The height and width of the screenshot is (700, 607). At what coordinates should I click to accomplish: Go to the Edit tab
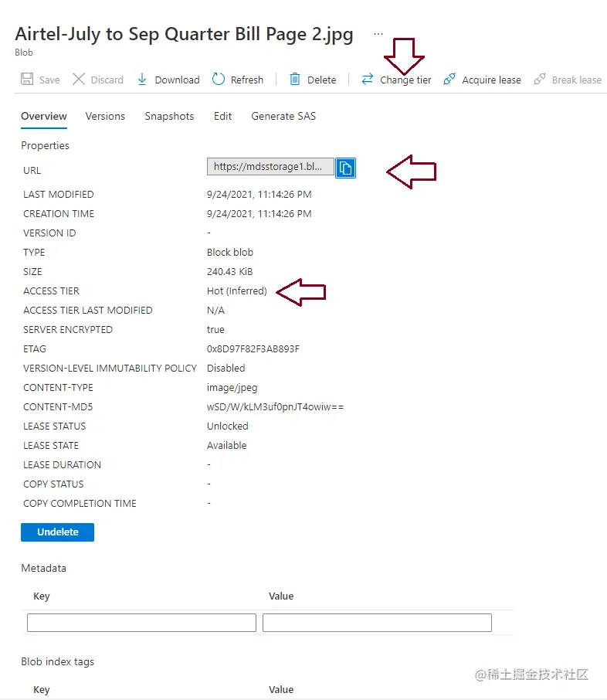coord(222,116)
